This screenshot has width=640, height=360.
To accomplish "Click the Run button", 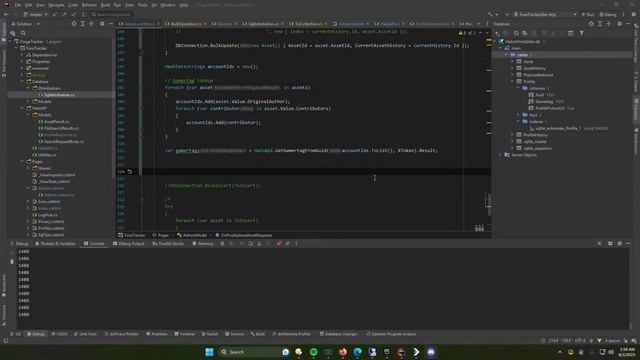I will tap(588, 14).
